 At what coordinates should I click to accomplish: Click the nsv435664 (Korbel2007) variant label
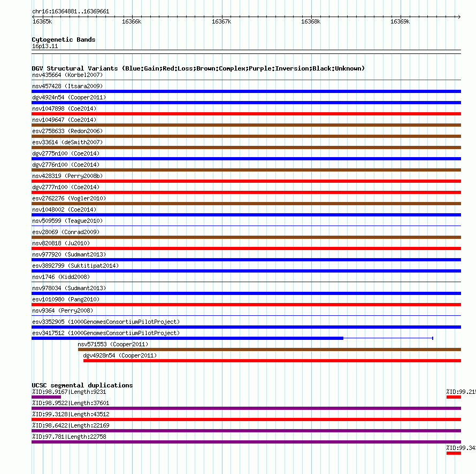(67, 75)
